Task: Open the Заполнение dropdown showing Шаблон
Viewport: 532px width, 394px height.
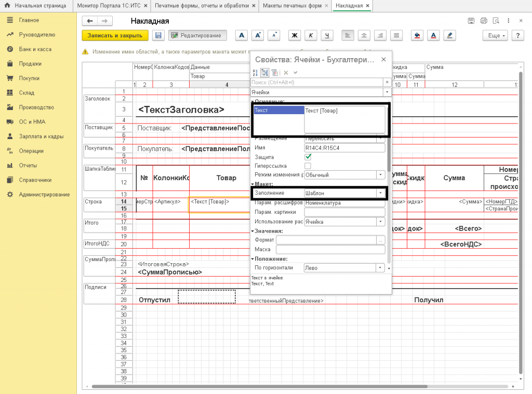Action: 381,193
